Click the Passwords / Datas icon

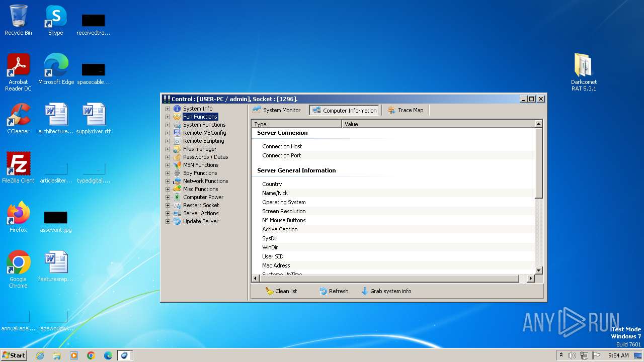[x=177, y=157]
